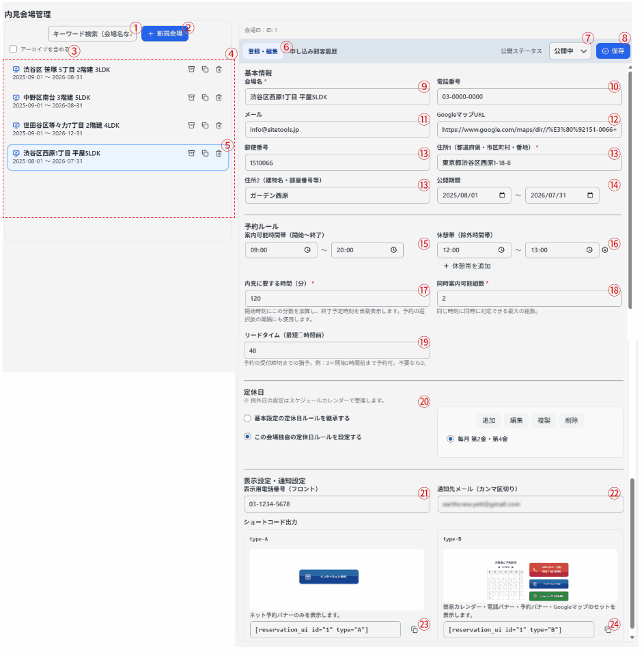The width and height of the screenshot is (644, 656).
Task: Copy the type-A shortcode
Action: click(414, 629)
